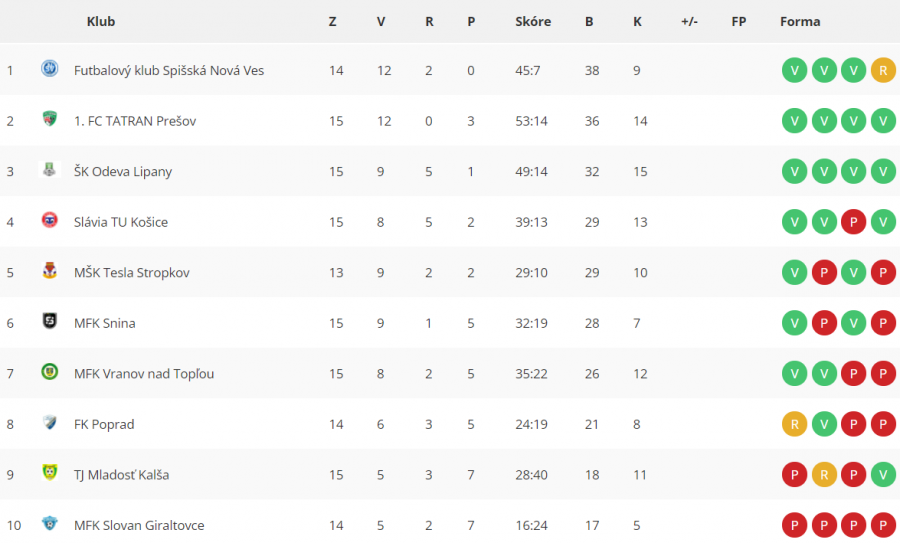Click the MFK Slovan Giraltovce crest icon
The width and height of the screenshot is (900, 543).
[50, 523]
